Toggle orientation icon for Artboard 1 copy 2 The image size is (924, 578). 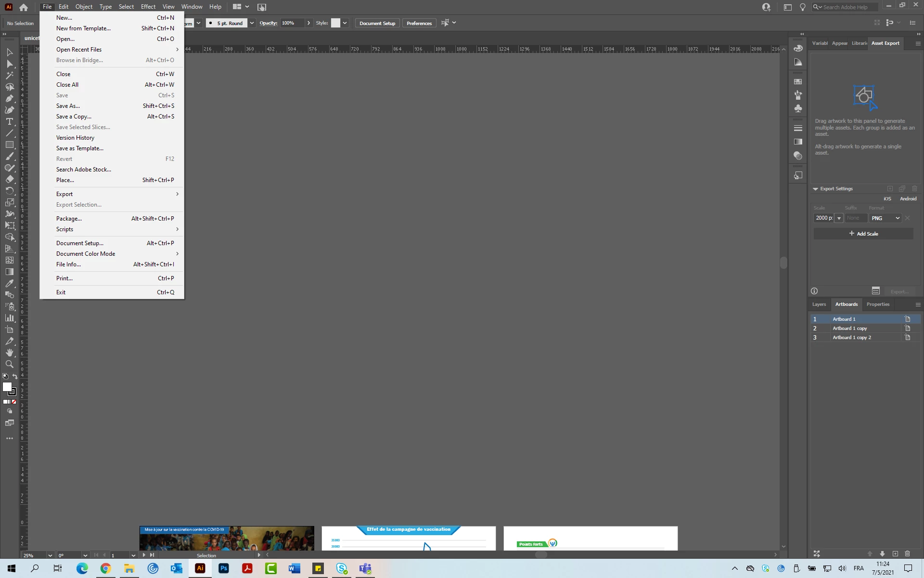point(908,337)
